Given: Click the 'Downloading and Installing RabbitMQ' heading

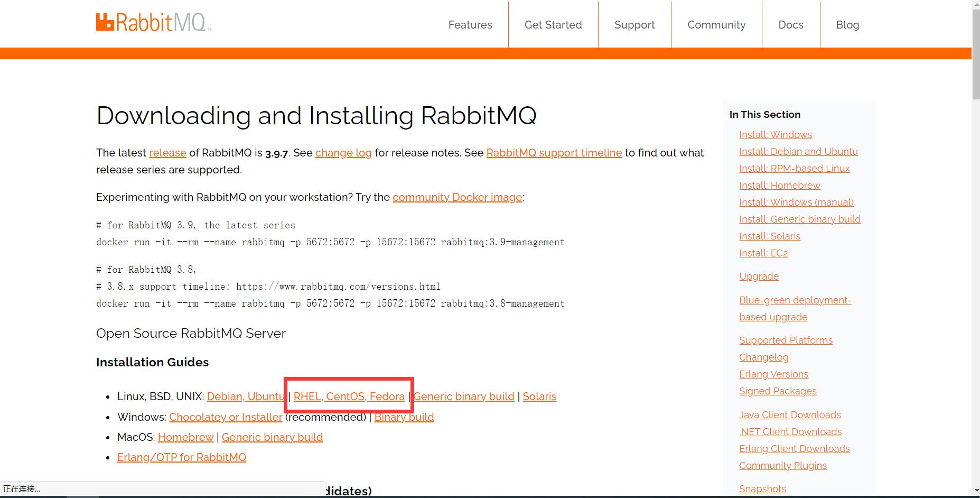Looking at the screenshot, I should tap(316, 115).
